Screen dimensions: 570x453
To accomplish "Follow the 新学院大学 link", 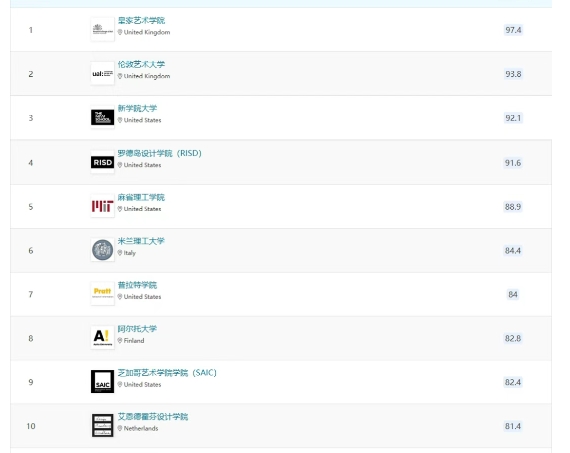I will tap(137, 108).
